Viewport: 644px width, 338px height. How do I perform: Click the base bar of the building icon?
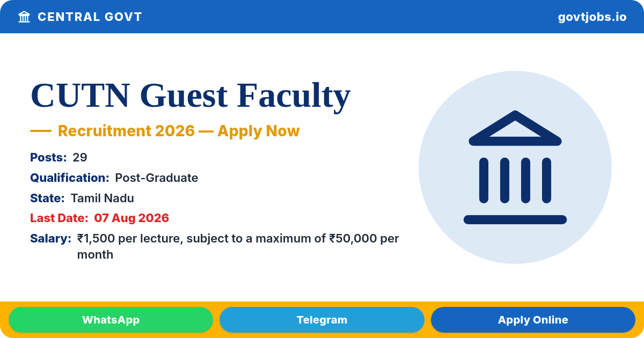click(515, 219)
